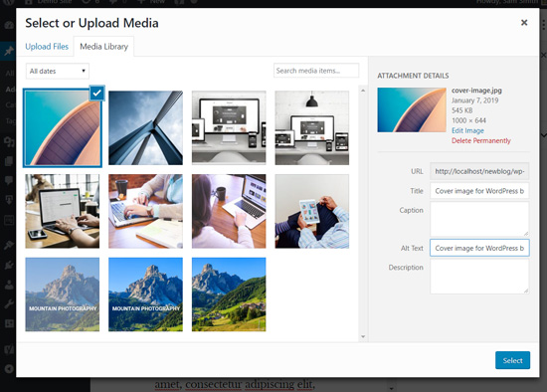Click the Title input field

coord(479,191)
